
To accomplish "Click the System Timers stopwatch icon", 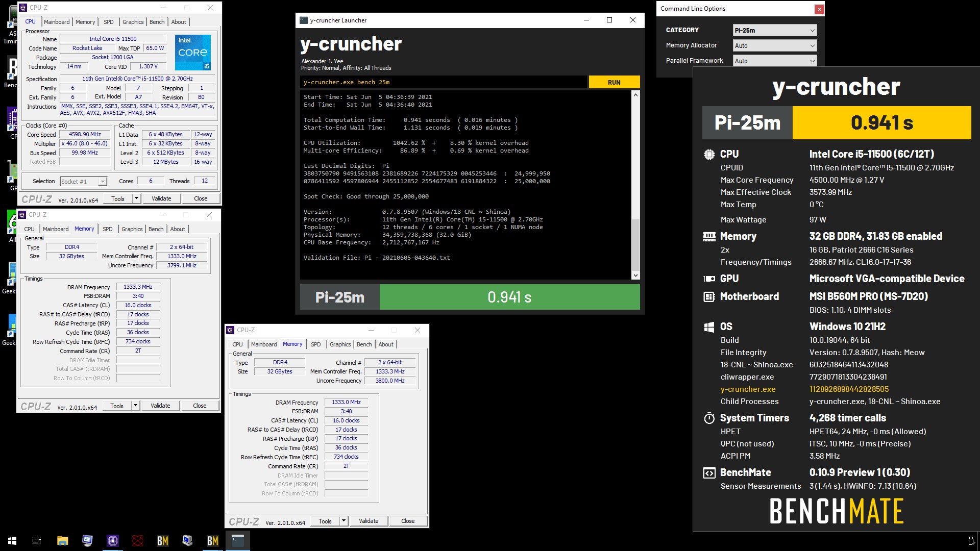I will click(709, 418).
